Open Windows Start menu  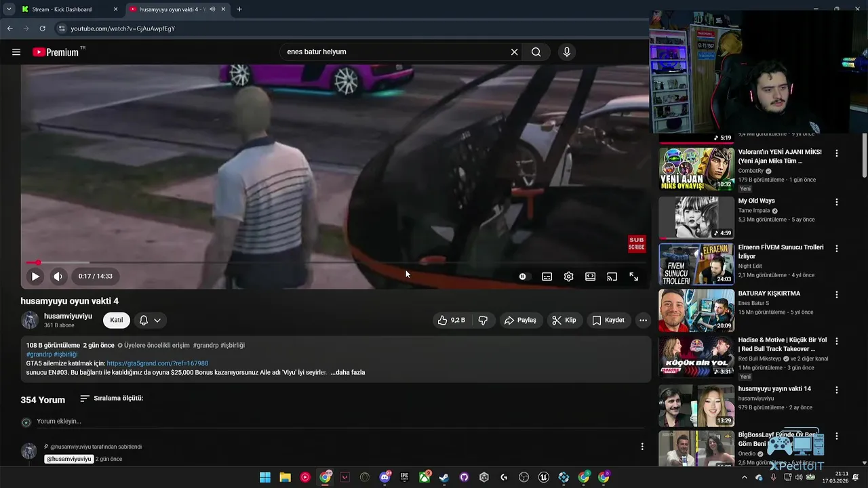[265, 477]
